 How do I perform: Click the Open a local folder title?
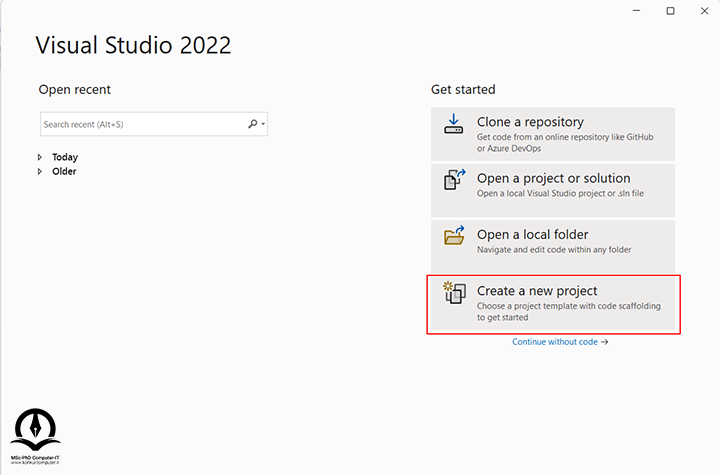pyautogui.click(x=532, y=235)
